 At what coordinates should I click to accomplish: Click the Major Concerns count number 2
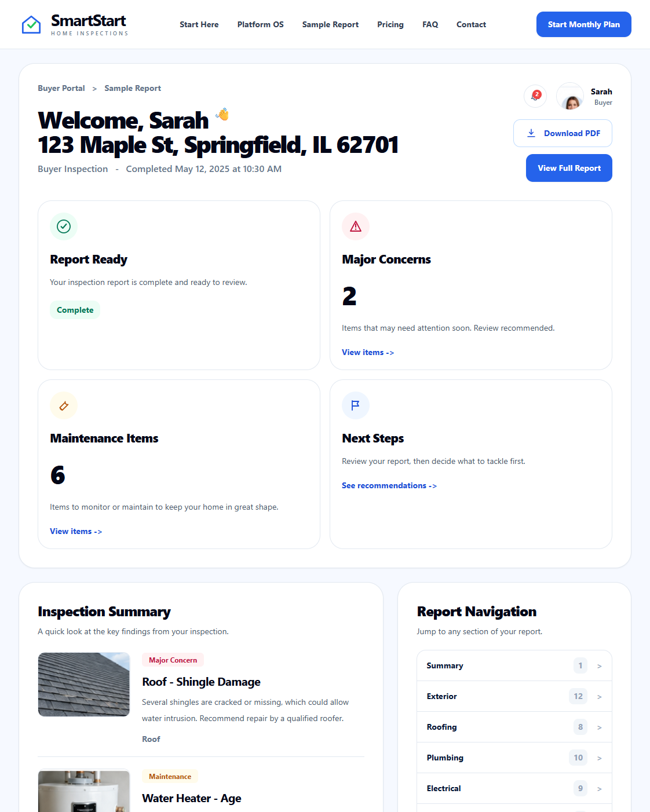tap(349, 297)
